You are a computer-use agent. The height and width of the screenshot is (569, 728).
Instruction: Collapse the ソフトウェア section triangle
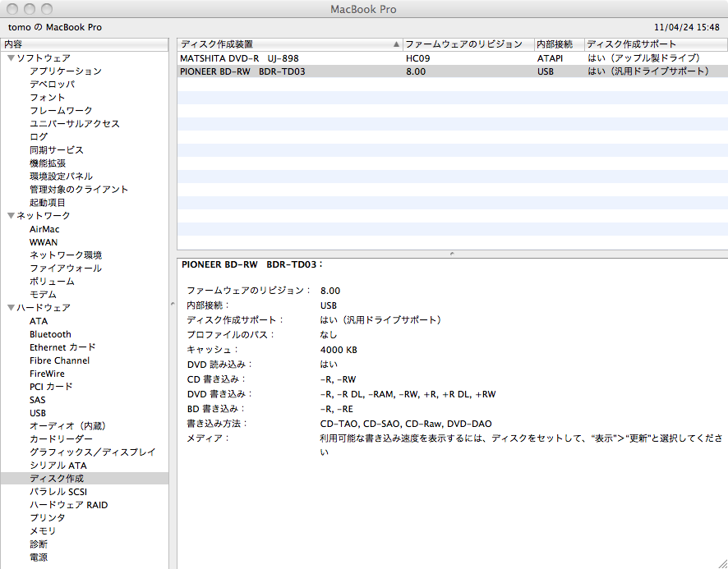(x=12, y=58)
